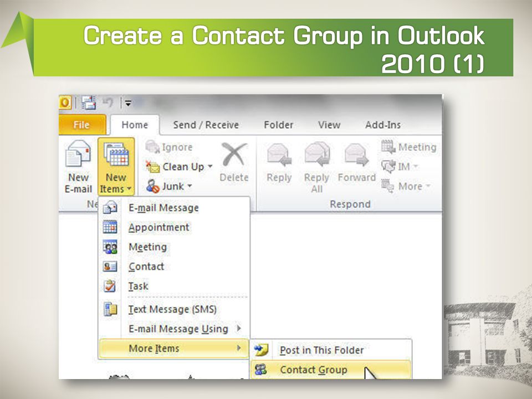Click the Reply All button label
This screenshot has width=532, height=399.
[317, 183]
